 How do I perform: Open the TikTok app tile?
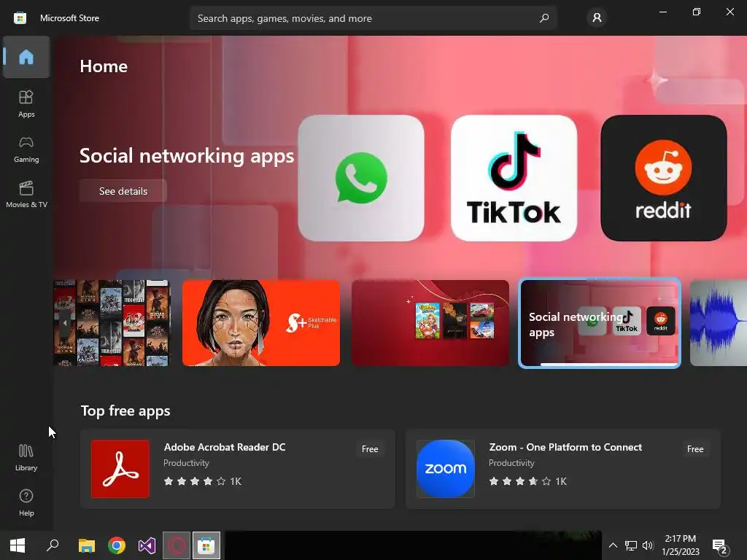pos(514,178)
